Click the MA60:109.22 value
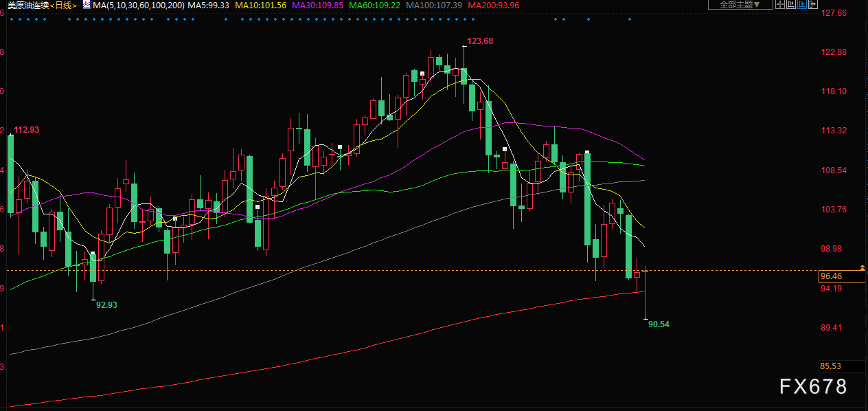The height and width of the screenshot is (411, 868). click(374, 5)
